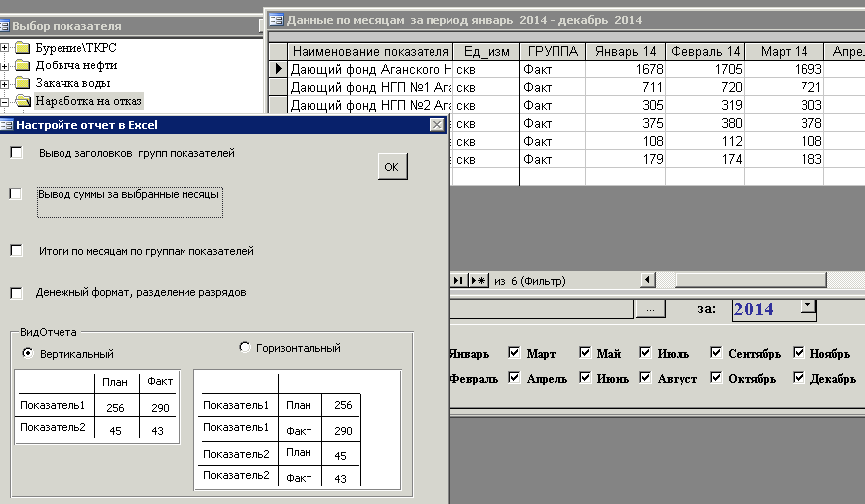This screenshot has width=865, height=504.
Task: Click the February value 112
Action: point(705,141)
